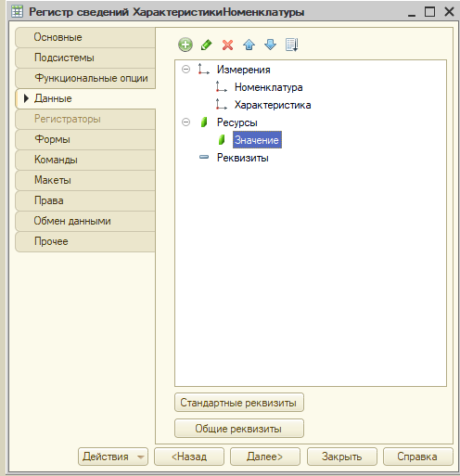The height and width of the screenshot is (476, 460).
Task: Select the Реквизиты tree node
Action: [243, 158]
